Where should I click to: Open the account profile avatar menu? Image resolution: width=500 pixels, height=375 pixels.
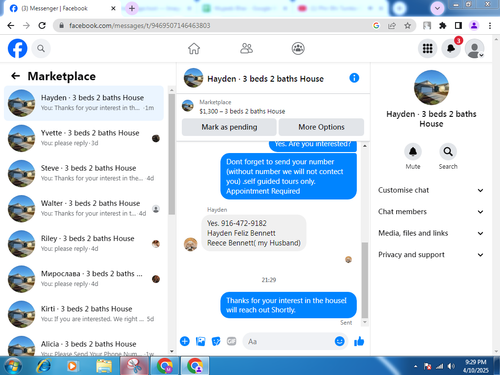tap(474, 49)
